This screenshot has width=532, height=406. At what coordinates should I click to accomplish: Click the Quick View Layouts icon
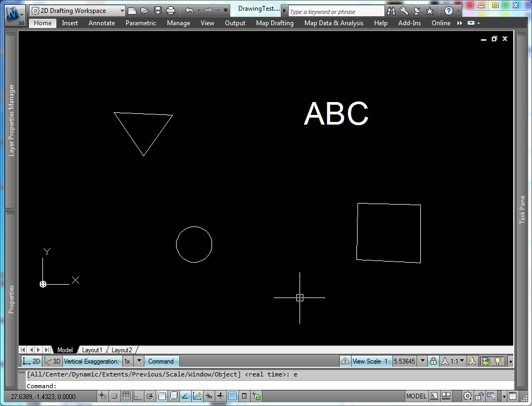click(x=434, y=396)
